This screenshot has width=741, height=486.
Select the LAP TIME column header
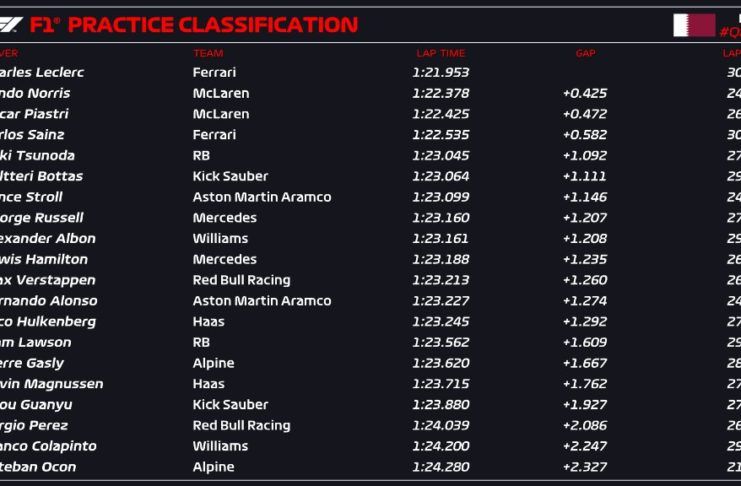point(440,53)
